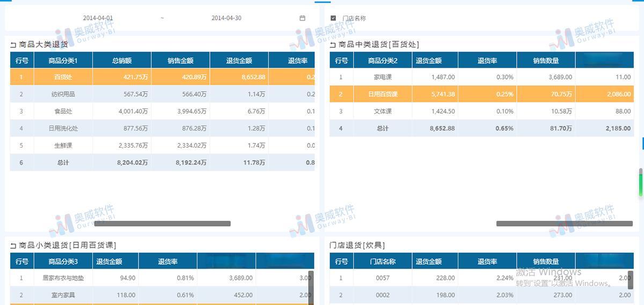Screen dimensions: 644x305
Task: Click 商品分类2 column header
Action: tap(383, 61)
